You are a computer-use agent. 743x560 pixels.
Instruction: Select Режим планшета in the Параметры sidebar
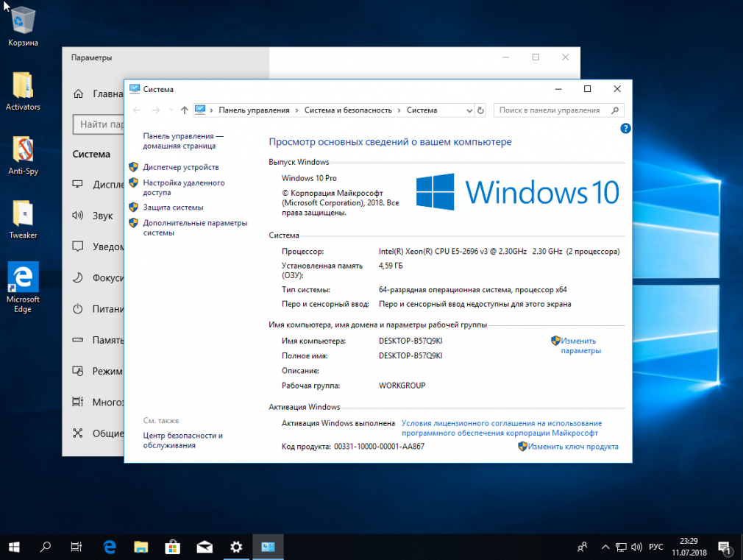[98, 372]
